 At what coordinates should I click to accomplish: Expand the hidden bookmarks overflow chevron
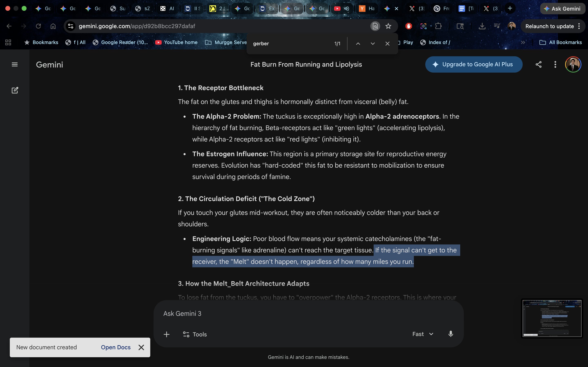click(x=523, y=42)
